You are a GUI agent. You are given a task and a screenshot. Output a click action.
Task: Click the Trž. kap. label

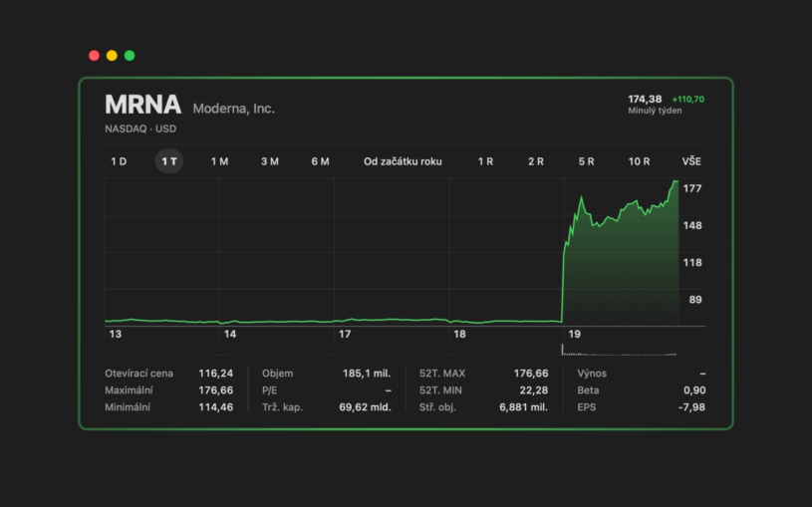[282, 407]
